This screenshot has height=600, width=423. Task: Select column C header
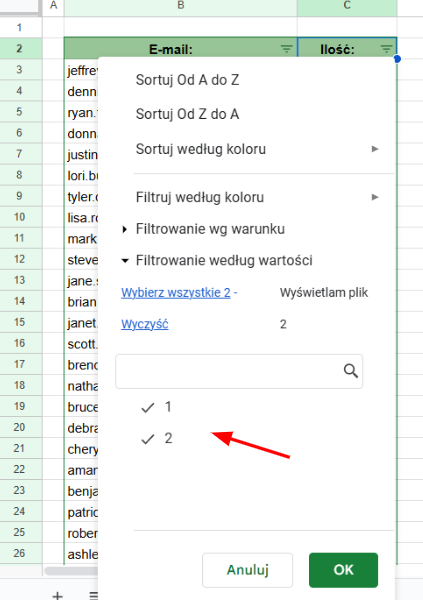tap(347, 5)
